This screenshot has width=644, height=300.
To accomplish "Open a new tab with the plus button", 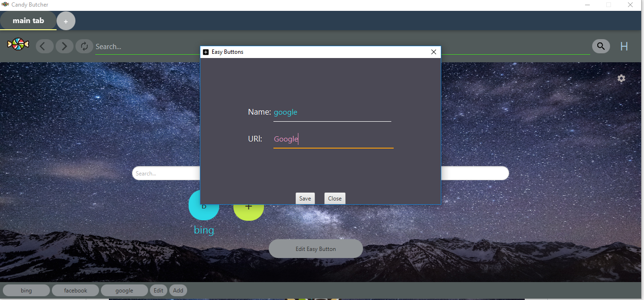I will point(66,20).
